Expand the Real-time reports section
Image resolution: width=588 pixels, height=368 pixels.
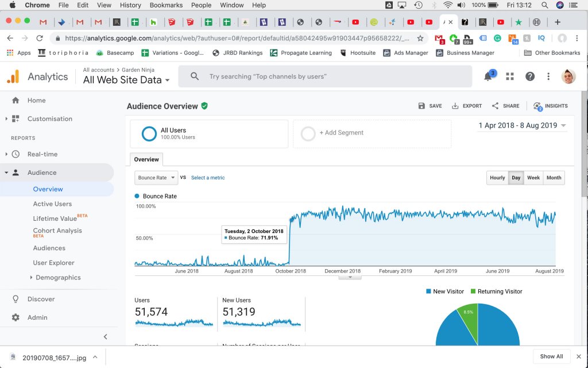click(6, 154)
